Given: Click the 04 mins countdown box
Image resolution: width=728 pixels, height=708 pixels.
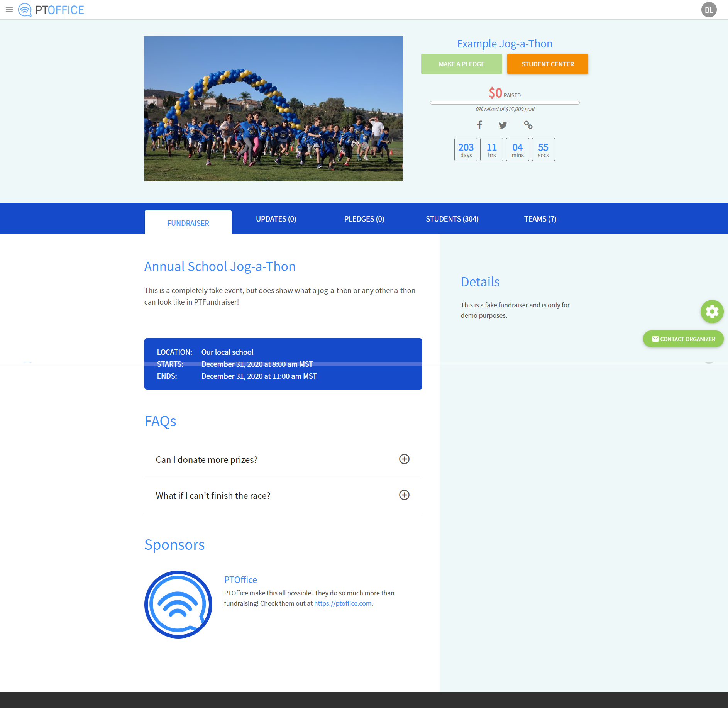Looking at the screenshot, I should [518, 149].
